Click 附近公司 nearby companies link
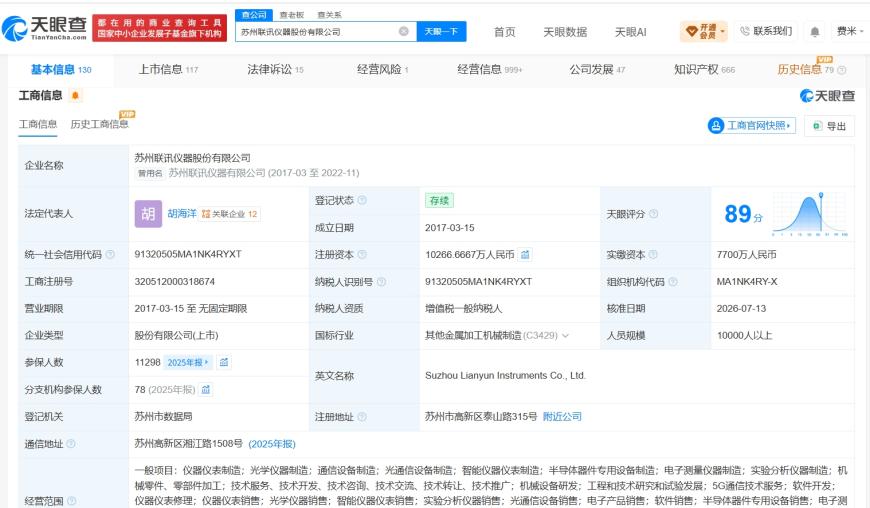Image resolution: width=870 pixels, height=508 pixels. [562, 416]
